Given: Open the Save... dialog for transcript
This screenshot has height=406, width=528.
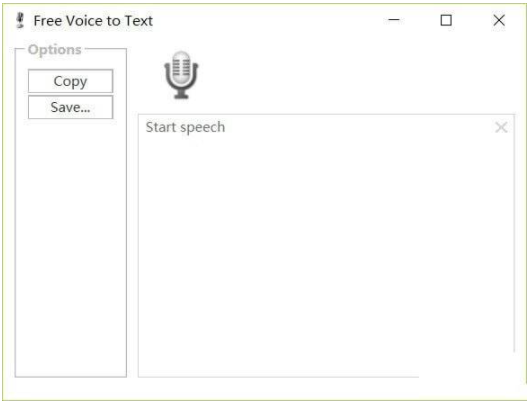Looking at the screenshot, I should 70,107.
